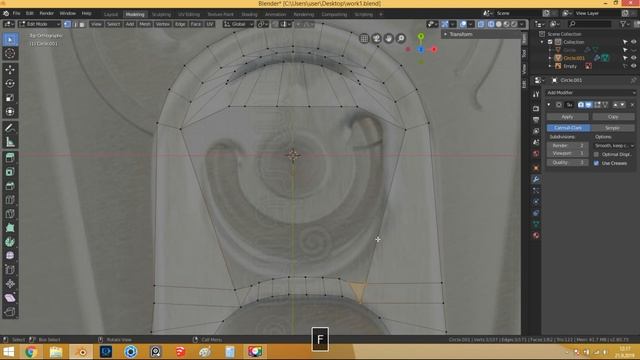
Task: Open the Add Modifier dropdown
Action: pos(591,93)
